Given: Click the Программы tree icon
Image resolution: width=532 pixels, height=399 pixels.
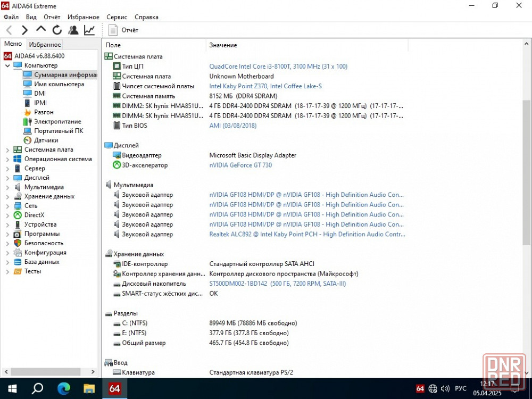Looking at the screenshot, I should point(18,234).
